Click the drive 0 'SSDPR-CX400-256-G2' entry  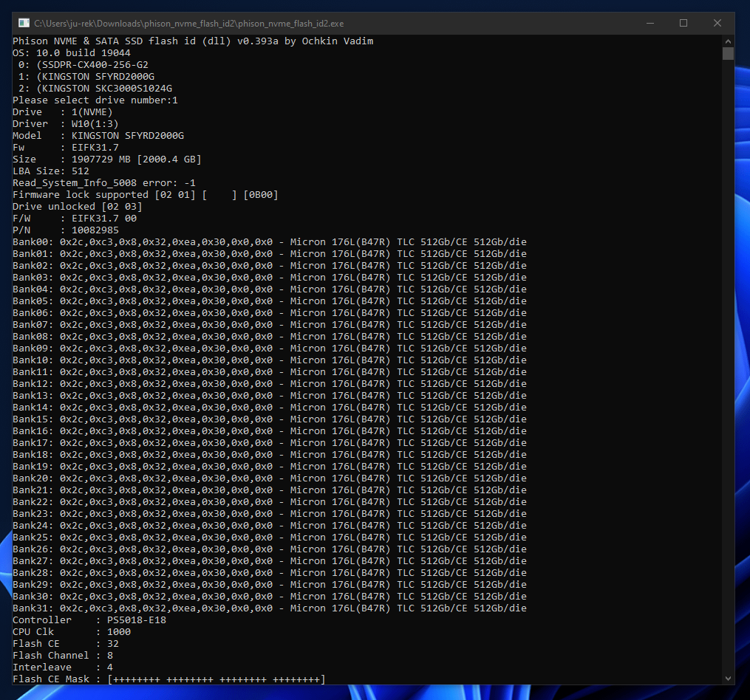[83, 64]
